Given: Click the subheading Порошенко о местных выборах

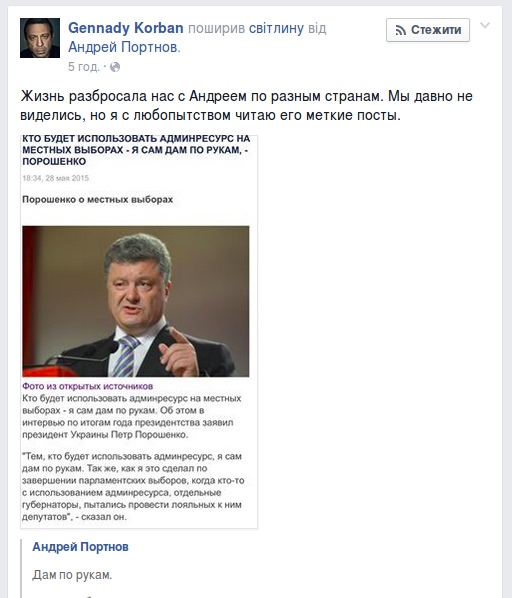Looking at the screenshot, I should (x=98, y=199).
